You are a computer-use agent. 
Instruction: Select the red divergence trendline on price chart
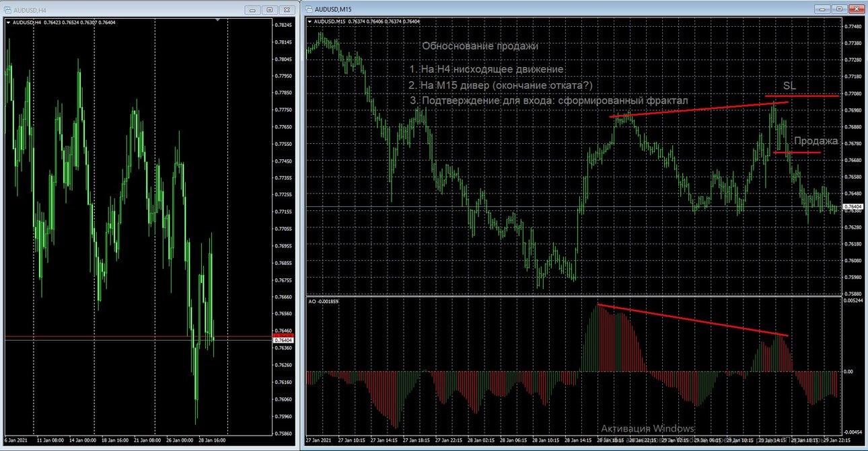click(698, 110)
